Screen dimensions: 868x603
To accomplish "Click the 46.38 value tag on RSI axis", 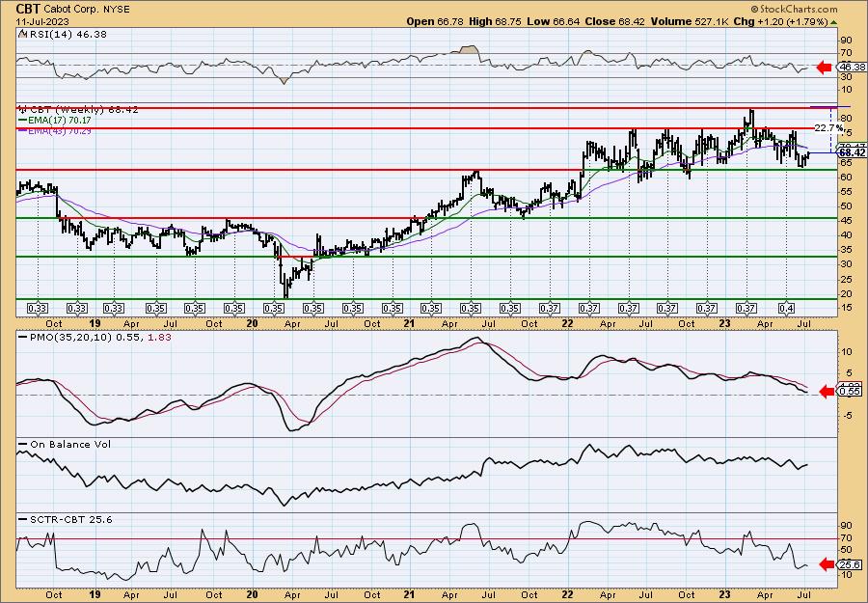I will (x=852, y=67).
